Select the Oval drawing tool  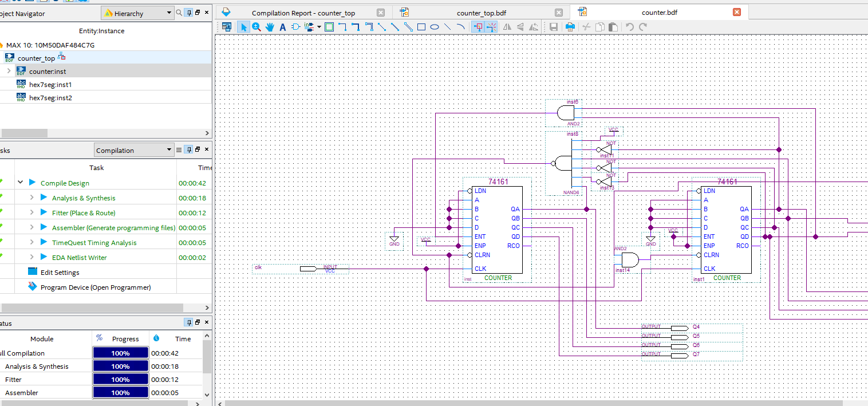pyautogui.click(x=435, y=27)
